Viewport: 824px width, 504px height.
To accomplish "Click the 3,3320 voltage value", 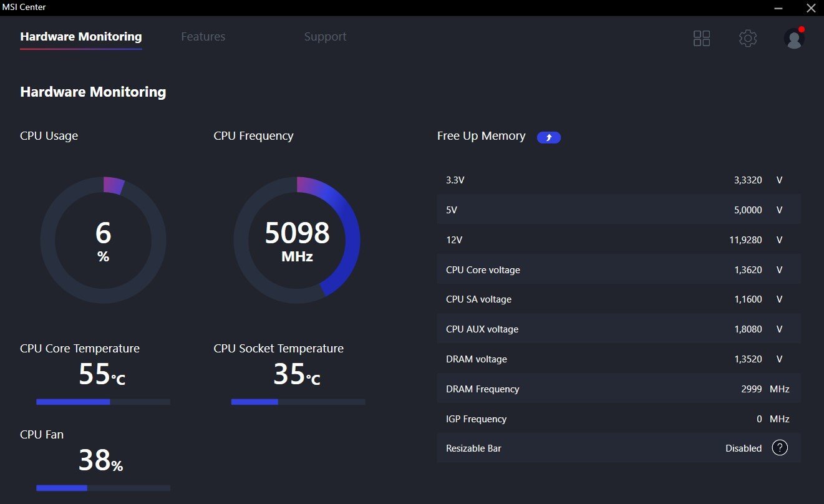I will 748,180.
